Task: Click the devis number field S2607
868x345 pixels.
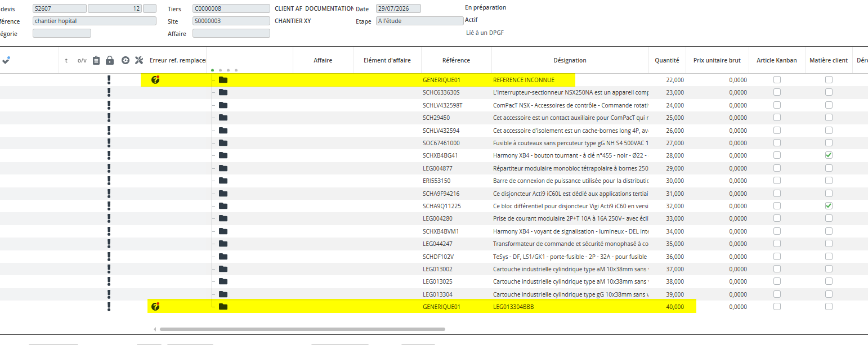Action: coord(60,8)
